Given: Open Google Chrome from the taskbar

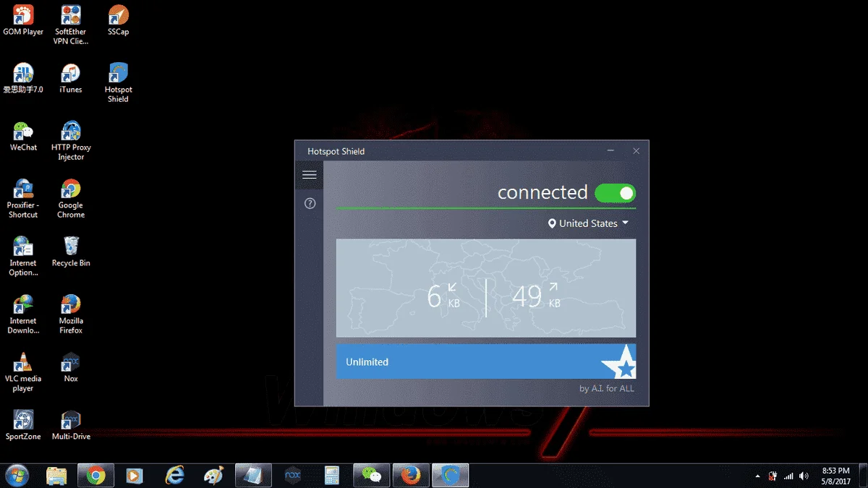Looking at the screenshot, I should (95, 475).
